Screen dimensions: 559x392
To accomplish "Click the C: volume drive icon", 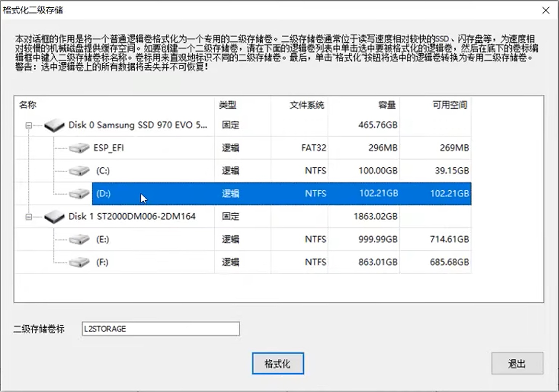I will (x=79, y=171).
